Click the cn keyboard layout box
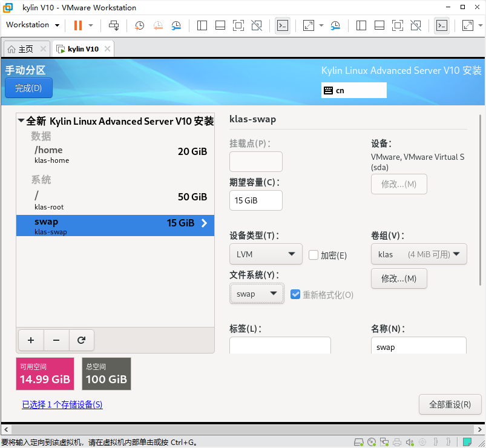 (x=354, y=90)
